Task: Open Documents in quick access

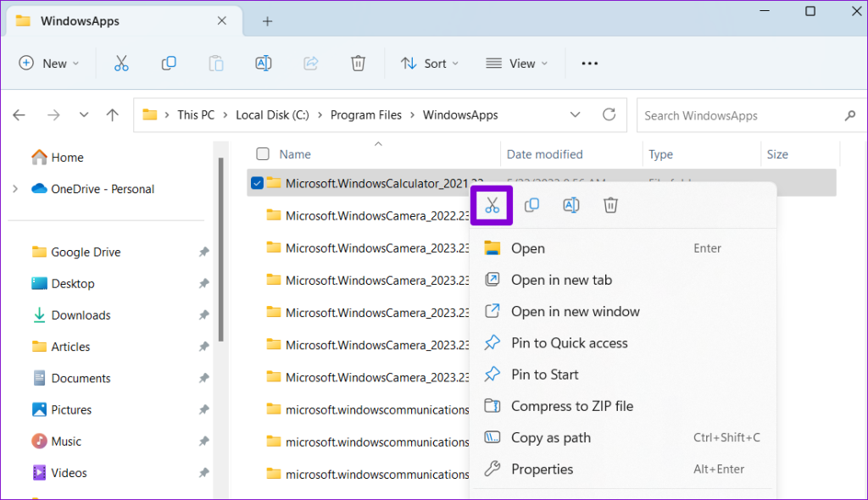Action: (71, 378)
